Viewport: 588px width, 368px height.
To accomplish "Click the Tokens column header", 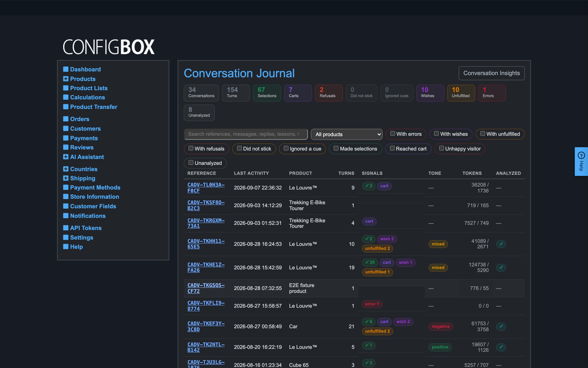I will tap(472, 173).
